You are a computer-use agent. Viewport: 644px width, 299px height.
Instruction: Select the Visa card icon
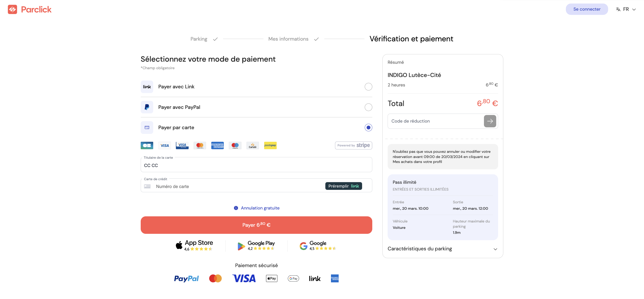pos(165,145)
